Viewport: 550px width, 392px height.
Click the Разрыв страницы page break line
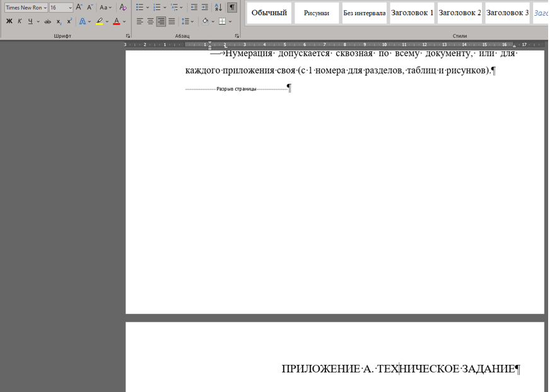237,89
